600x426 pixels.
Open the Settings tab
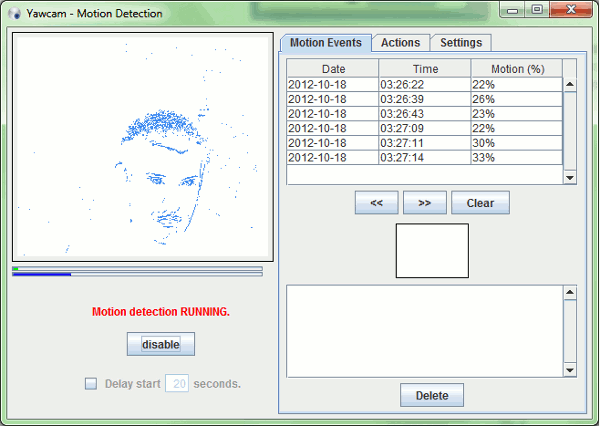[x=461, y=43]
